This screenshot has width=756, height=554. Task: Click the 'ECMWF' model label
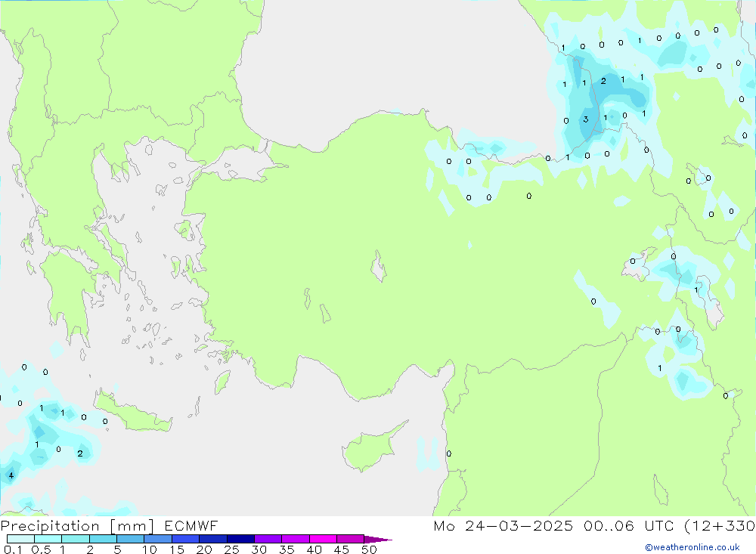tap(191, 525)
